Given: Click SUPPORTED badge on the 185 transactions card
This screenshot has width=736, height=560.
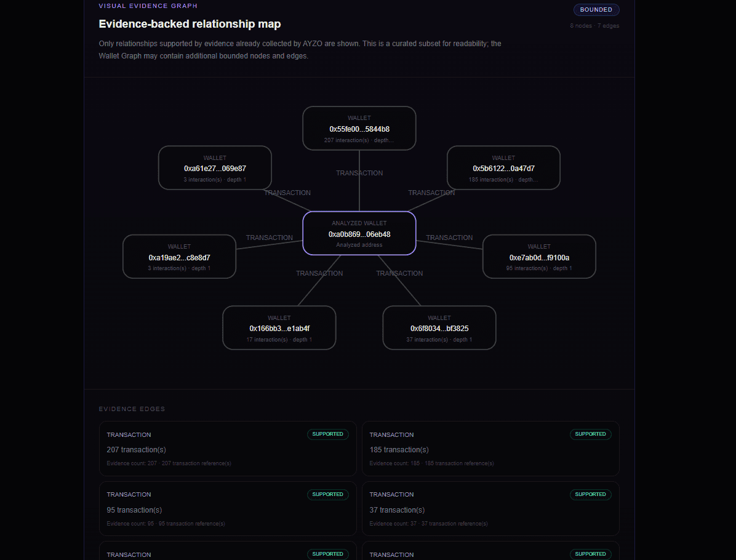Looking at the screenshot, I should [591, 434].
